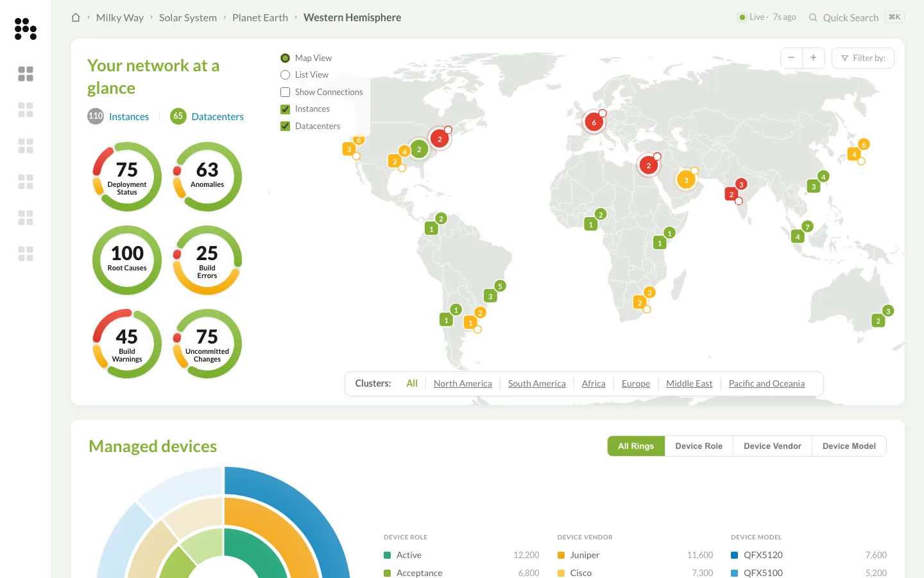Switch to the Device Vendor tab
This screenshot has height=578, width=924.
pyautogui.click(x=773, y=446)
